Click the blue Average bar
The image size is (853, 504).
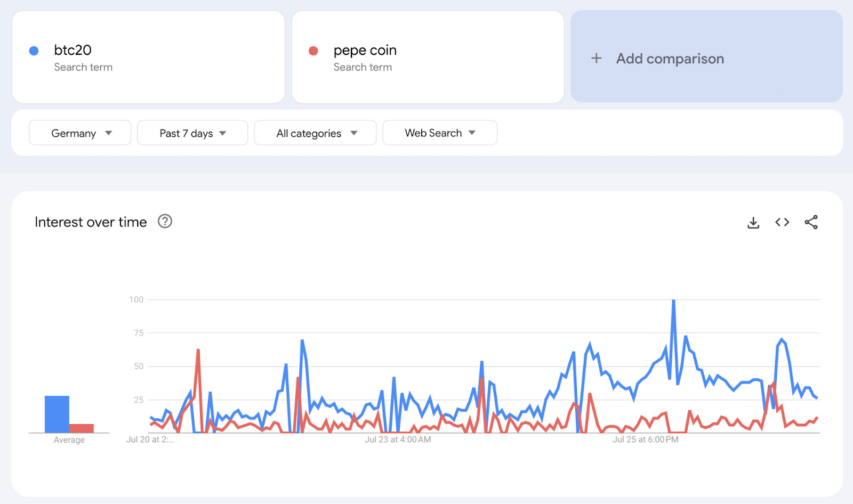(x=56, y=413)
